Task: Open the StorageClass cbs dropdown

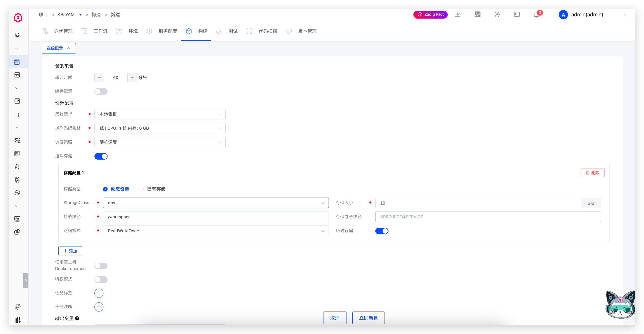Action: 216,203
